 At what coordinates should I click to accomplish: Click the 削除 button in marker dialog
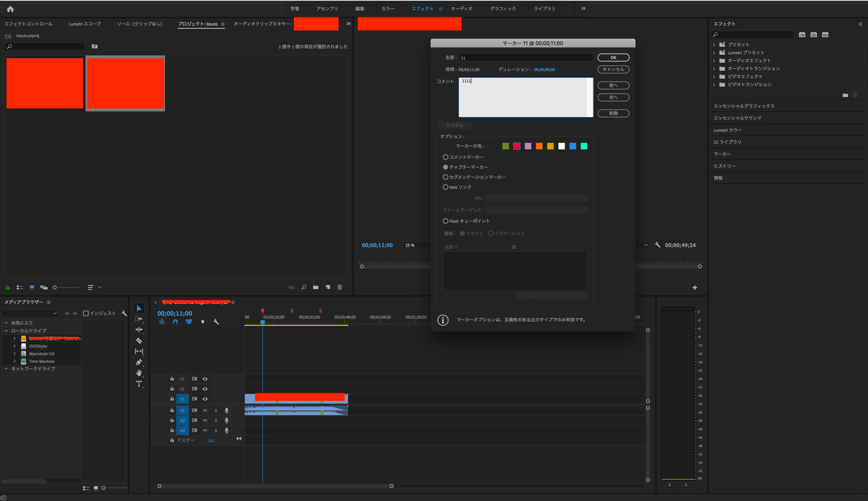pos(613,113)
